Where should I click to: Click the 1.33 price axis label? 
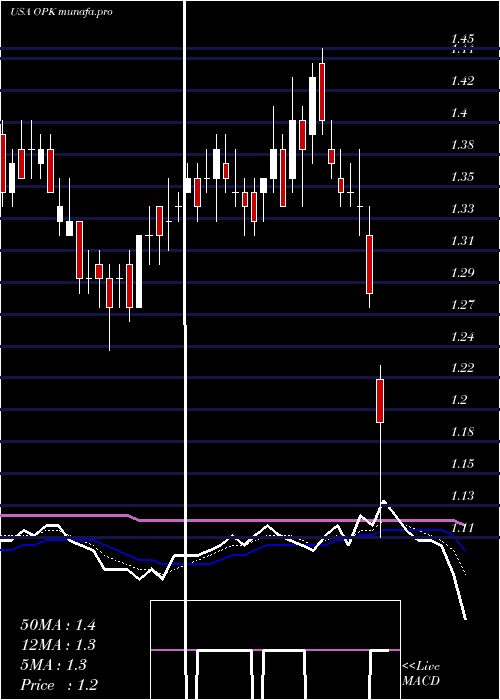[x=464, y=208]
